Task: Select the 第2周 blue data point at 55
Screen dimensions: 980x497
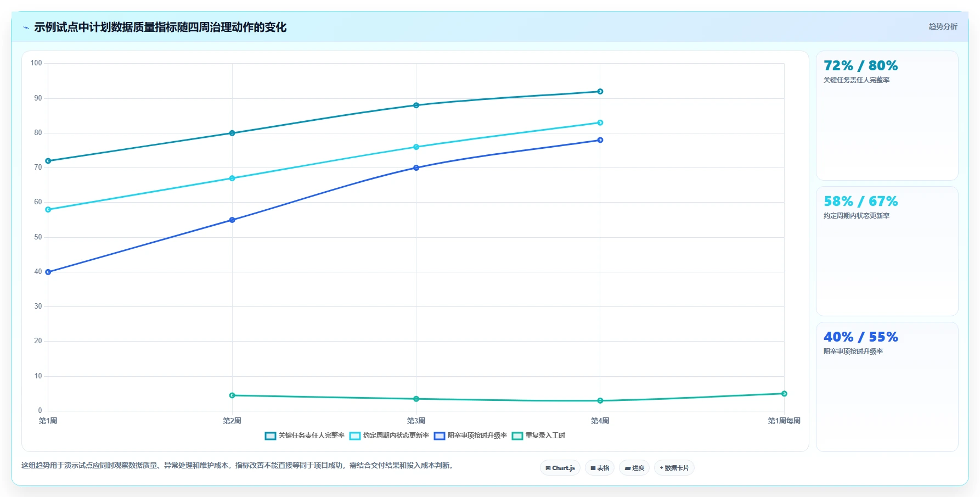Action: [x=232, y=220]
